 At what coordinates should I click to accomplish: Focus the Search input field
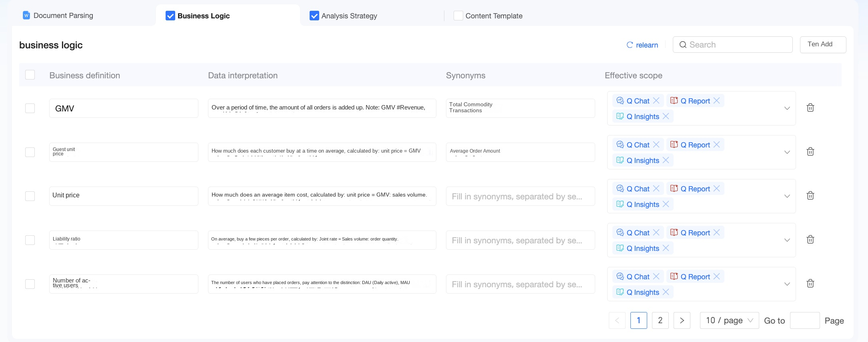[732, 44]
